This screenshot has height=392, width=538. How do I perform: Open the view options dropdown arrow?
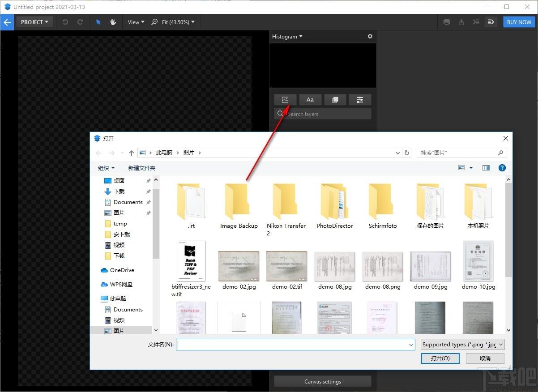[x=471, y=168]
